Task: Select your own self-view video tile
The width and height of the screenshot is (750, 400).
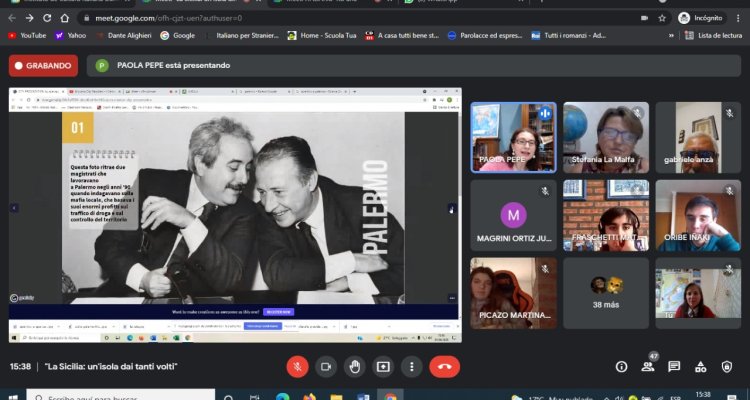Action: [x=698, y=293]
